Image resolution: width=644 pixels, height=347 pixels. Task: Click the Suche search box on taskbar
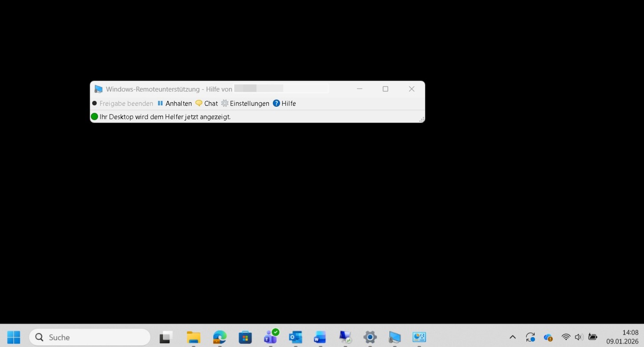(x=90, y=337)
